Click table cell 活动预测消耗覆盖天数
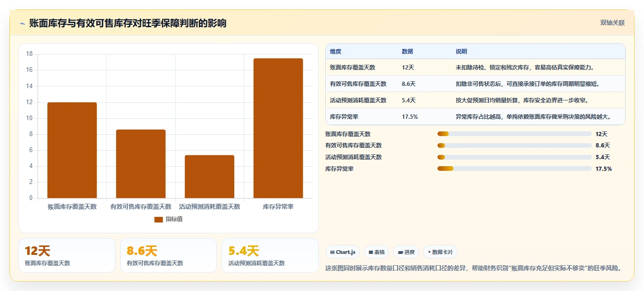 (x=358, y=100)
